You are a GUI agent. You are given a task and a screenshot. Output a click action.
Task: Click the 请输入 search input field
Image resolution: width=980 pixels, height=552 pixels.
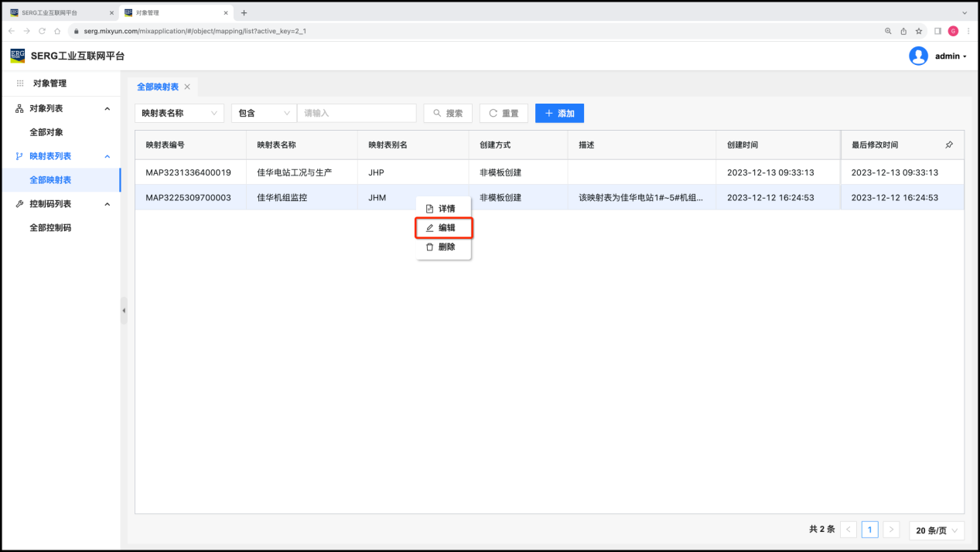357,113
